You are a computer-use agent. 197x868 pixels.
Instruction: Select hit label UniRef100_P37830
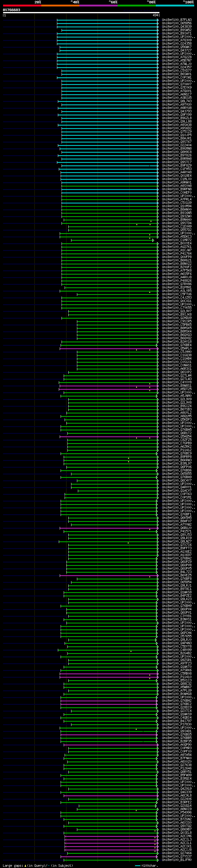(x=176, y=724)
